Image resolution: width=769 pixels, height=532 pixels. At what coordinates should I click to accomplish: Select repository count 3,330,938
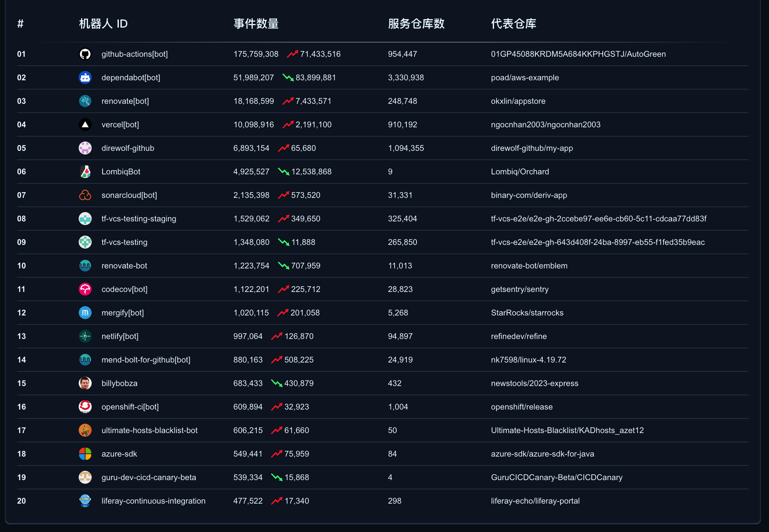coord(406,77)
